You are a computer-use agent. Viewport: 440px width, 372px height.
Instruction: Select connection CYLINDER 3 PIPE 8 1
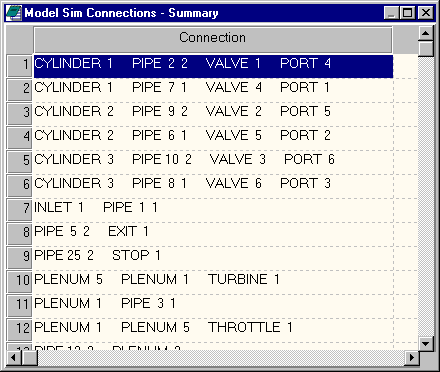[213, 186]
